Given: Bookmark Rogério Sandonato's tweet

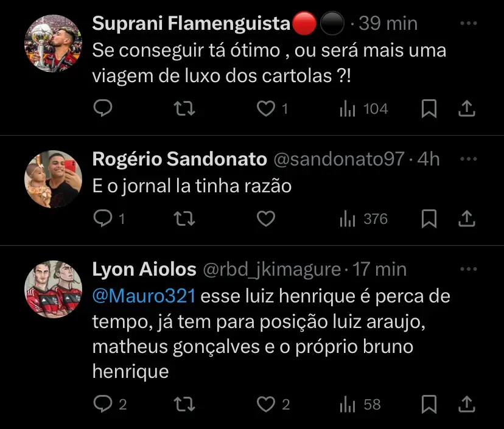Looking at the screenshot, I should click(429, 218).
